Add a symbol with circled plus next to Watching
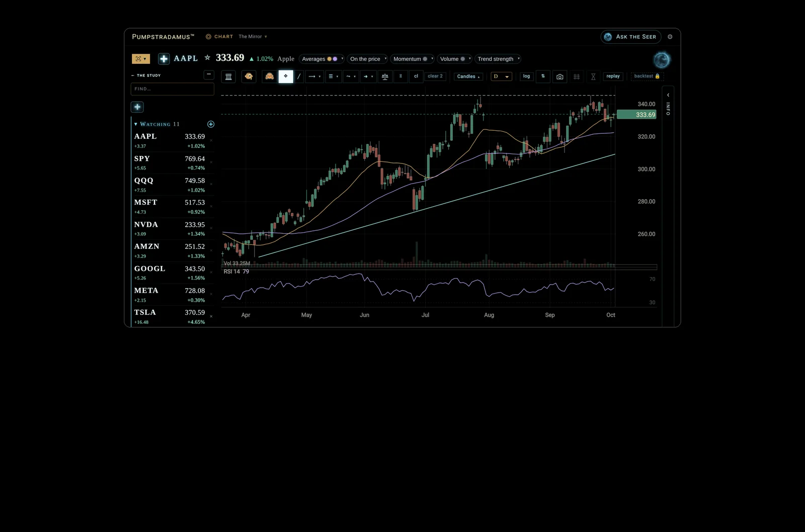Screen dimensions: 805x532 (211, 124)
